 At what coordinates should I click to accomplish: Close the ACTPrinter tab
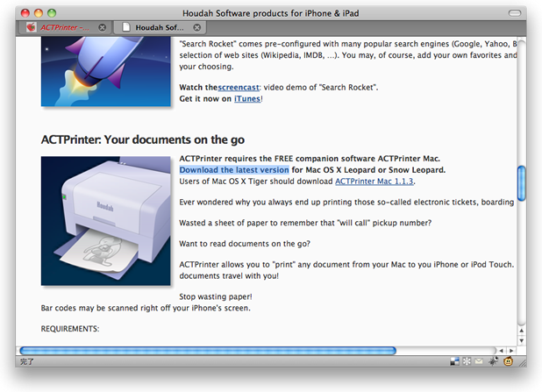103,28
